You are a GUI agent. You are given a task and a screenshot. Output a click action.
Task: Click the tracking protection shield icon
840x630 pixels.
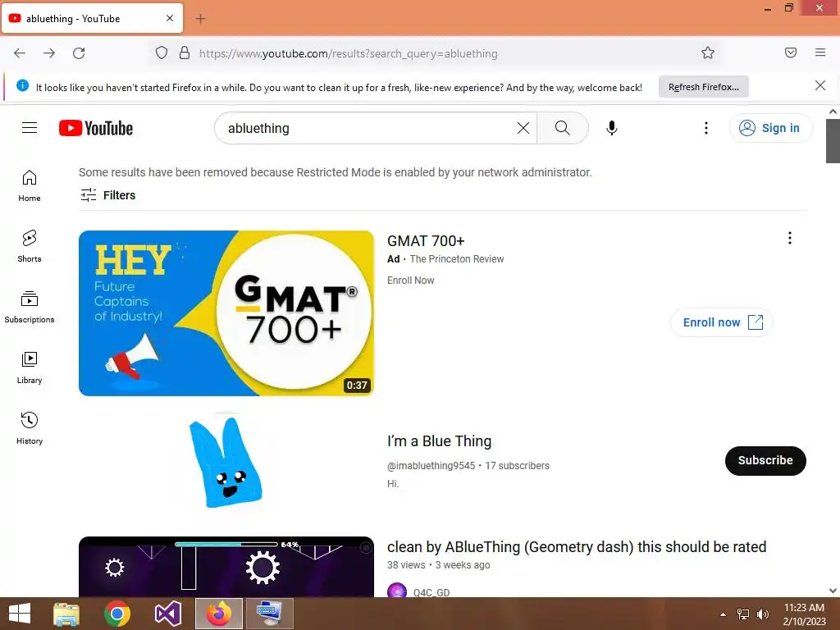click(162, 52)
